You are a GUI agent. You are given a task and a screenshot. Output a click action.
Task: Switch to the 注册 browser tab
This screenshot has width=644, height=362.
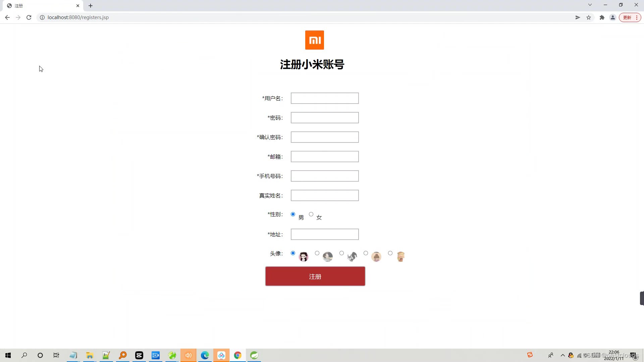tap(40, 6)
